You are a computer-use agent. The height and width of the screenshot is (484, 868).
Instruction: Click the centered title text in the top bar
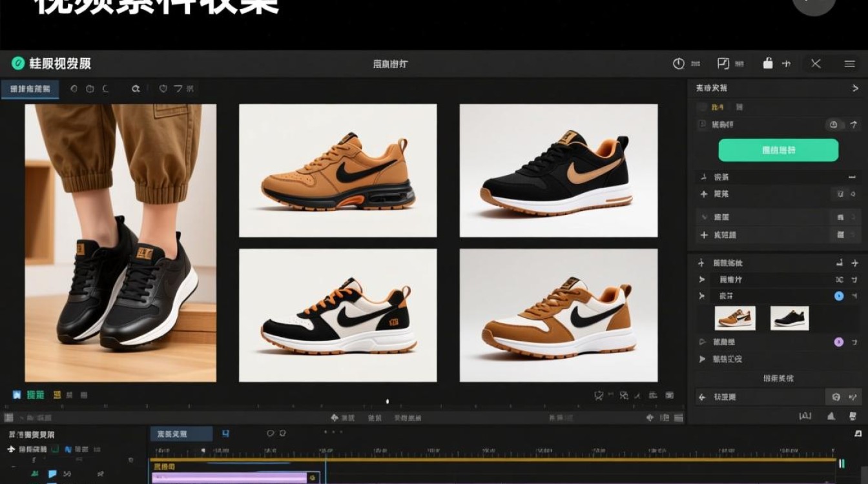(x=390, y=64)
